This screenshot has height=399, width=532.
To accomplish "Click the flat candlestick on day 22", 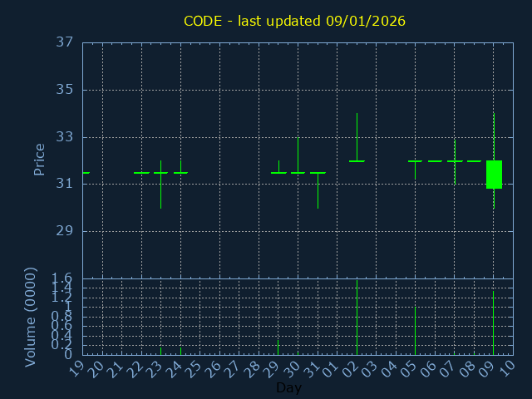I will tap(141, 173).
